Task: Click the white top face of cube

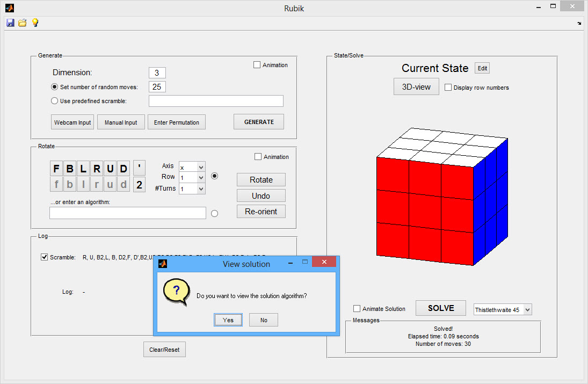Action: pos(442,147)
